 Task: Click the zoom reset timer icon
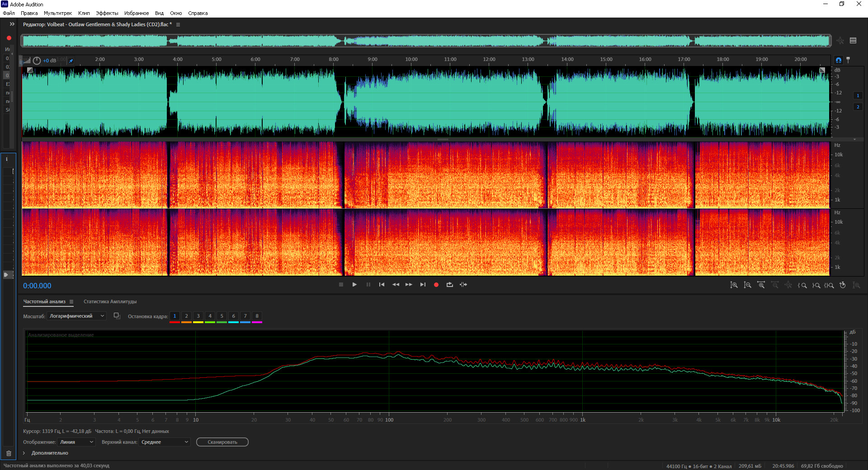click(x=843, y=285)
